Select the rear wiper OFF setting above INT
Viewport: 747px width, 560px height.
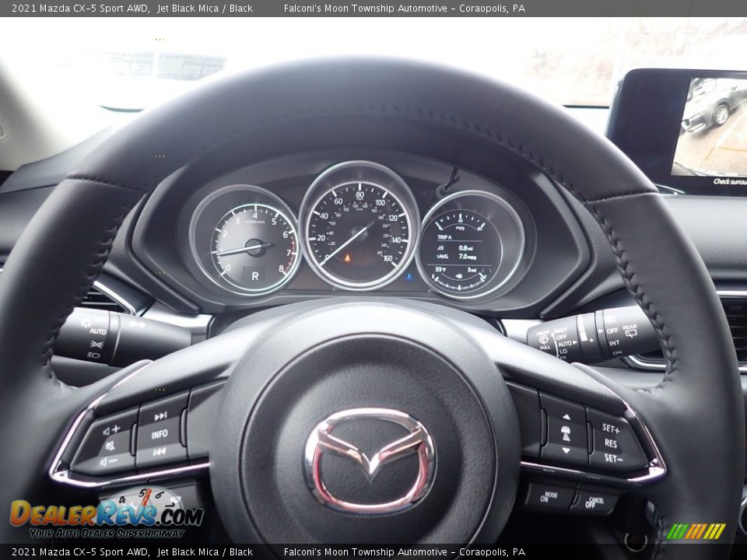point(612,330)
